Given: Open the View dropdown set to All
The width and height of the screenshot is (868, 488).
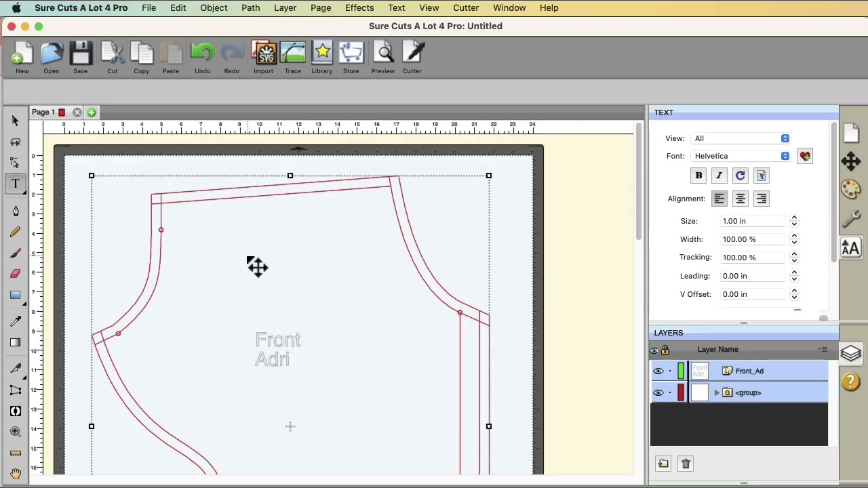Looking at the screenshot, I should pos(741,138).
